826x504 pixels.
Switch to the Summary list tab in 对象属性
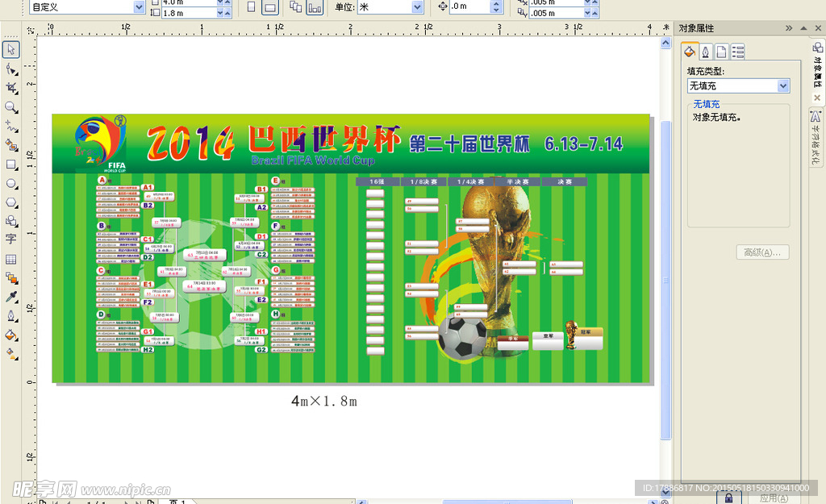coord(737,51)
